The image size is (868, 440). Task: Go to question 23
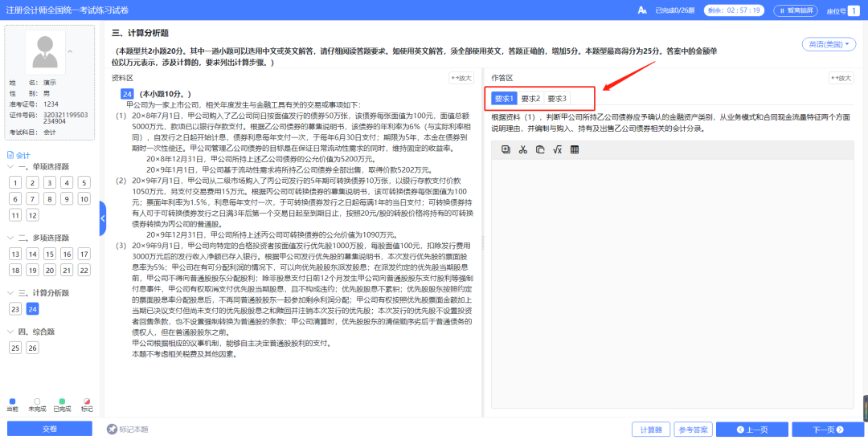(x=15, y=309)
